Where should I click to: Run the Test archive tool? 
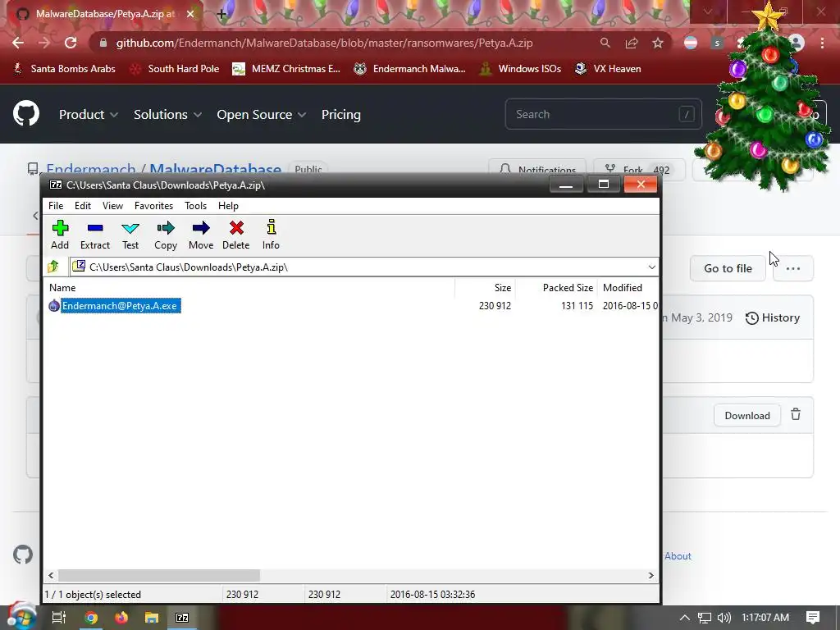coord(130,235)
